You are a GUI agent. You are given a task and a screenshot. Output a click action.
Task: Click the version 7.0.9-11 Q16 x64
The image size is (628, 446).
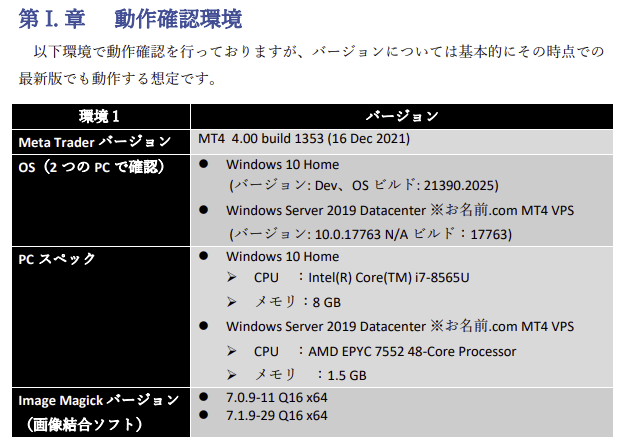[277, 398]
